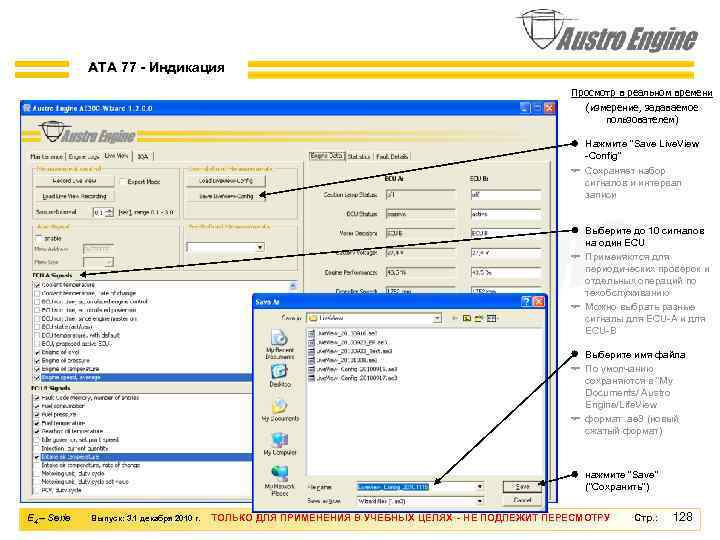Switch to the Engine Logs tab

pos(84,157)
